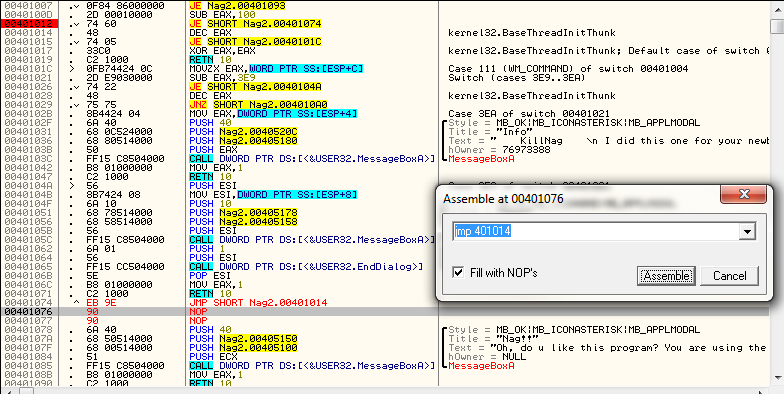Screen dimensions: 784x394
Task: Click hex bytes EB 9E
Action: coord(102,302)
